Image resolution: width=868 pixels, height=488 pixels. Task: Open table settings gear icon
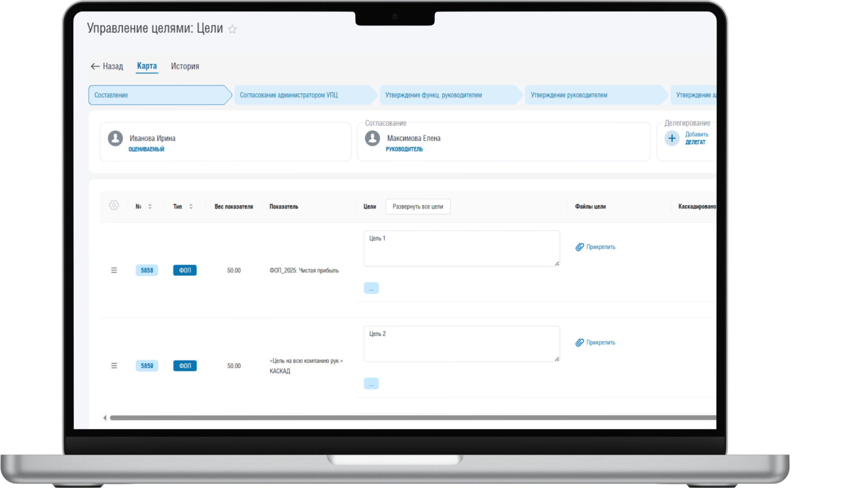(114, 206)
